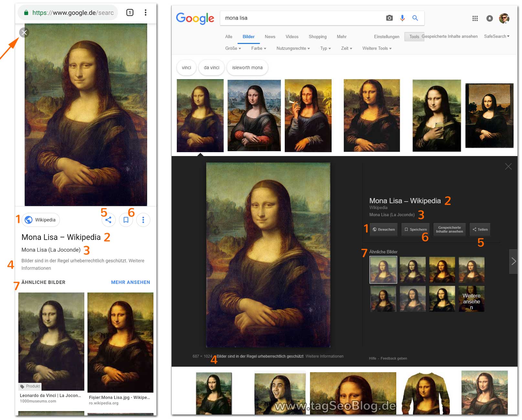Click the mobile browser URL bar
The height and width of the screenshot is (420, 522).
(x=68, y=13)
